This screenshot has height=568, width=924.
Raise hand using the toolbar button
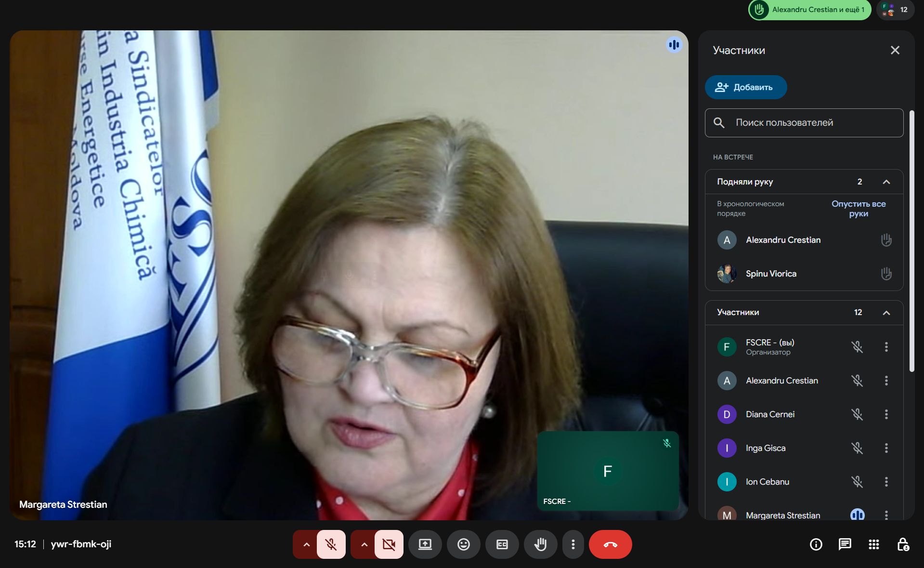pos(540,544)
